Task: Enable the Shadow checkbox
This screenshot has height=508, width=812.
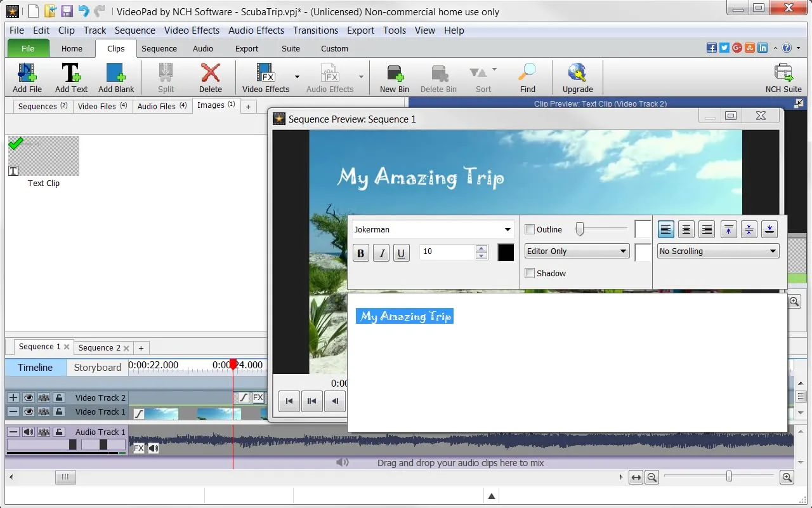Action: pyautogui.click(x=530, y=274)
